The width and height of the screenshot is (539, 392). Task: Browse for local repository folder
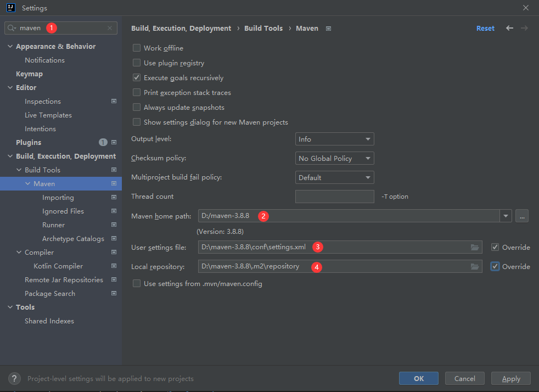[475, 266]
